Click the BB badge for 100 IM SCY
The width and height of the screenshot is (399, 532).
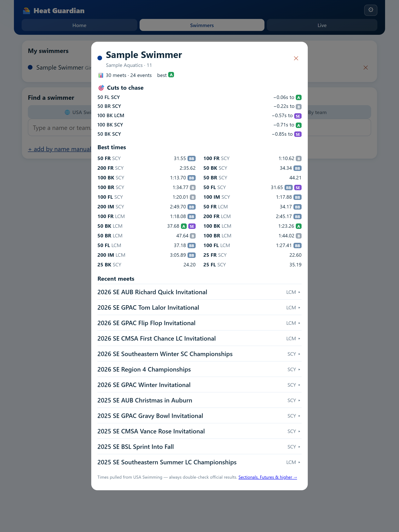(297, 197)
